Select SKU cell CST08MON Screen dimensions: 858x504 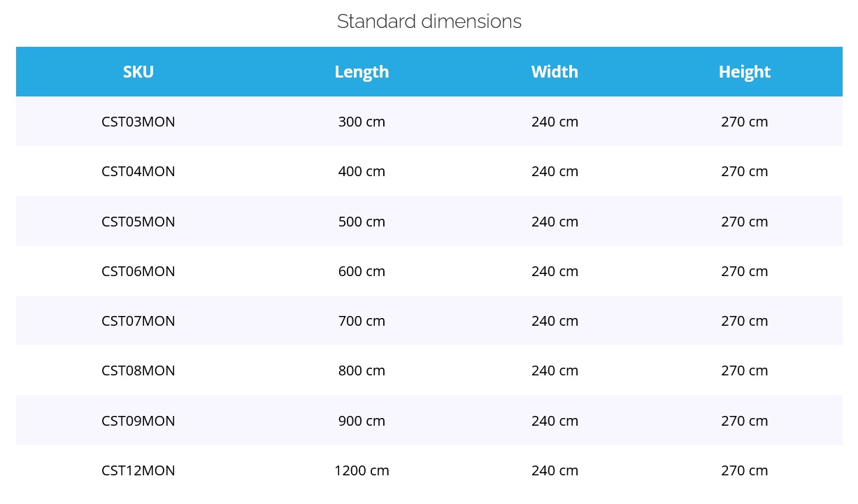[x=138, y=370]
